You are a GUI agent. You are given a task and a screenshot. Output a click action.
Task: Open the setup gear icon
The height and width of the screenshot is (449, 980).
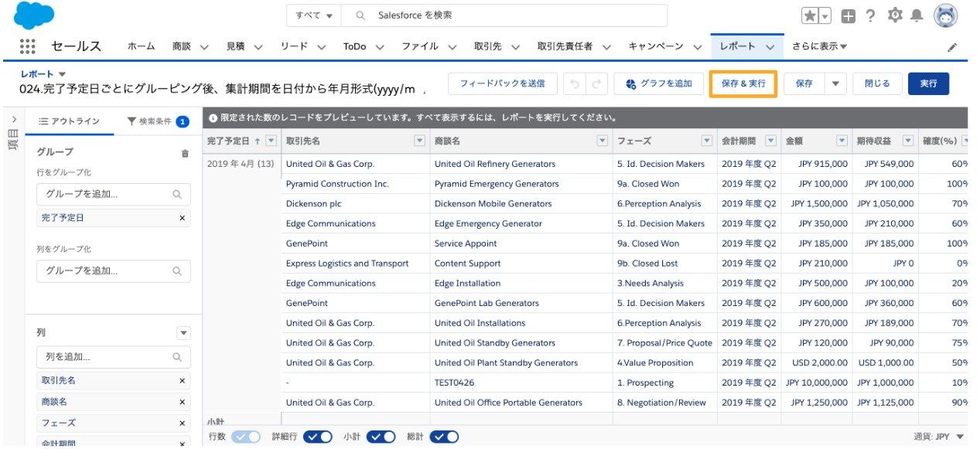[x=895, y=15]
